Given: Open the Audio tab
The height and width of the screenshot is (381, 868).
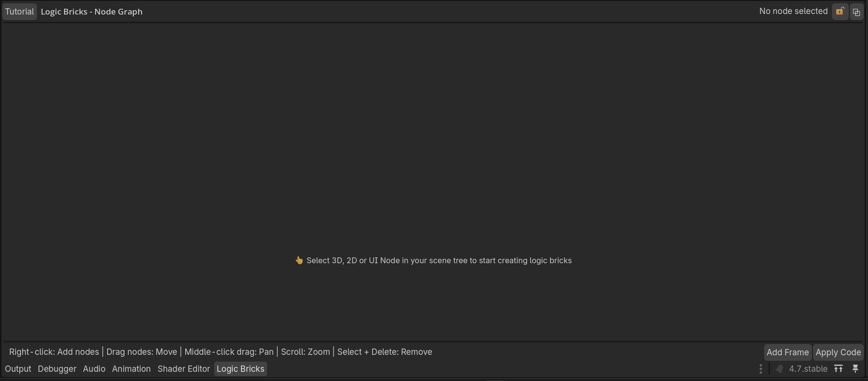Looking at the screenshot, I should (x=94, y=369).
